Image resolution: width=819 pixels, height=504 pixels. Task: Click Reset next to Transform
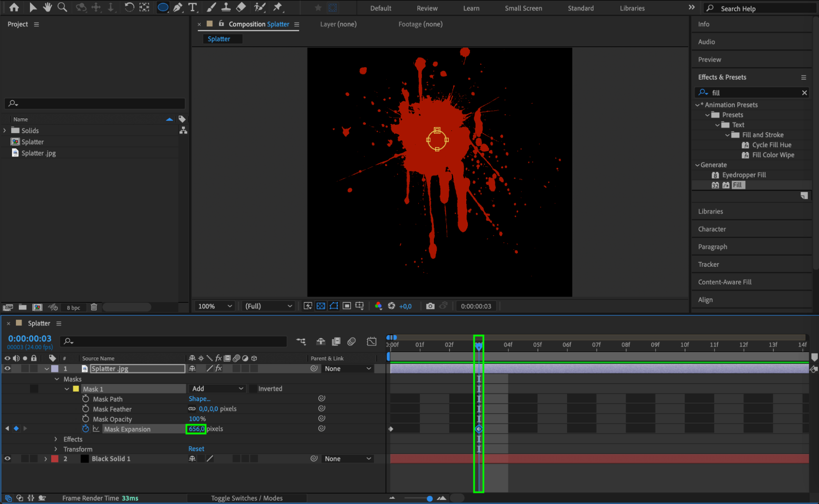pyautogui.click(x=196, y=449)
